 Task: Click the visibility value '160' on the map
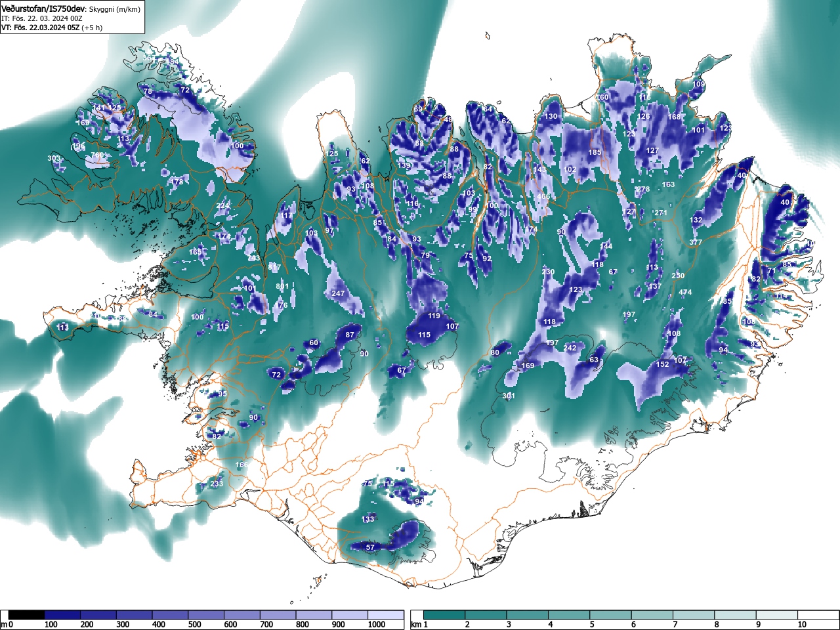[x=602, y=97]
